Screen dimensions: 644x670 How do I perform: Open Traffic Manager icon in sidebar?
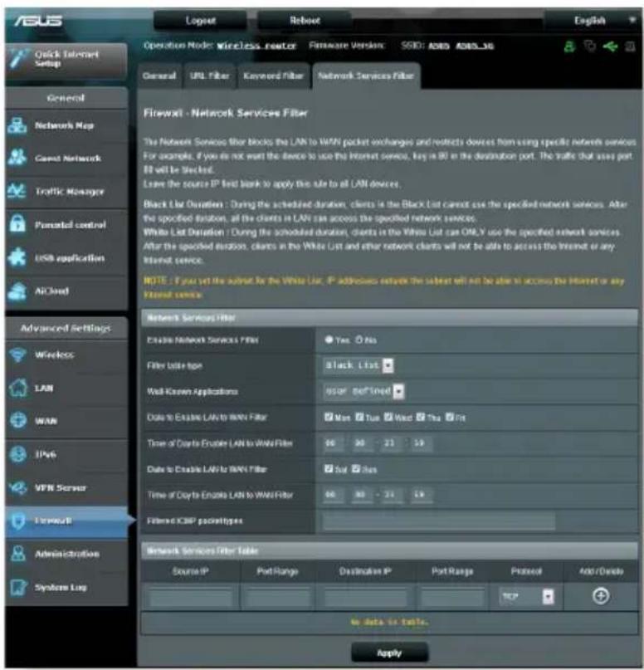17,191
